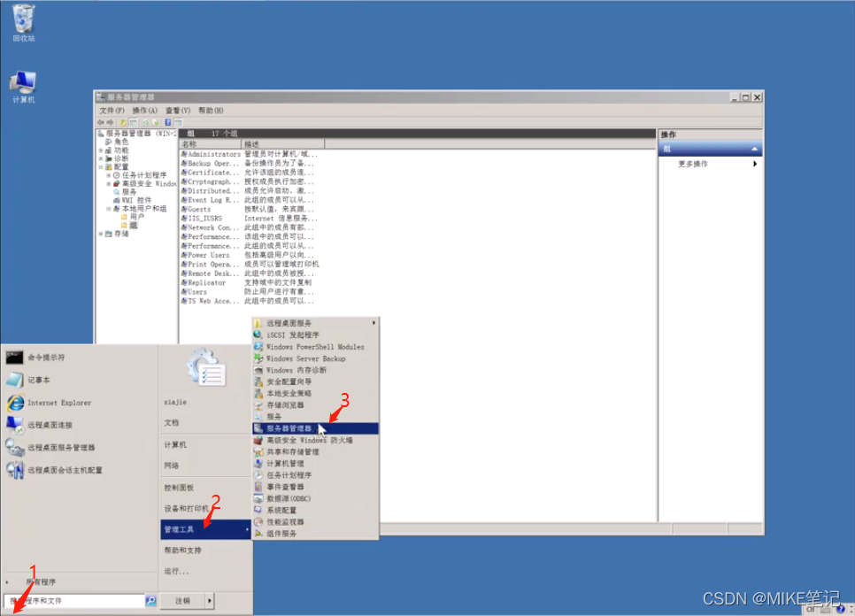Image resolution: width=855 pixels, height=616 pixels.
Task: Open 操作(A) menu in Server Manager
Action: (x=144, y=111)
